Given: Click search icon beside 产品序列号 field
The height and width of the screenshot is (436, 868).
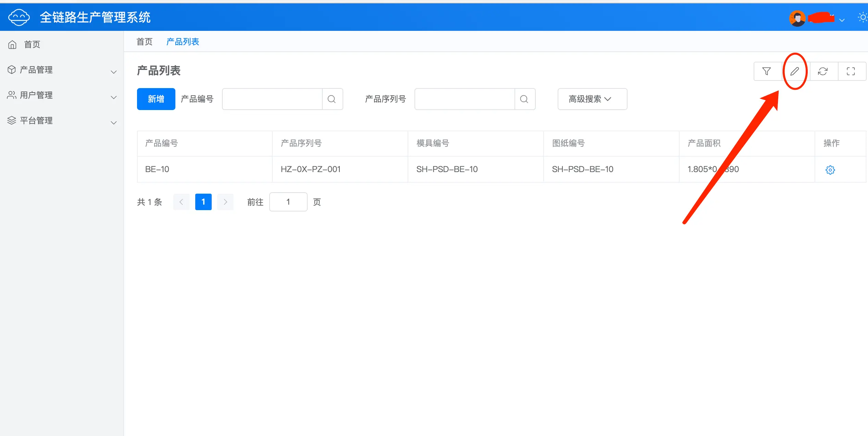Looking at the screenshot, I should (524, 99).
